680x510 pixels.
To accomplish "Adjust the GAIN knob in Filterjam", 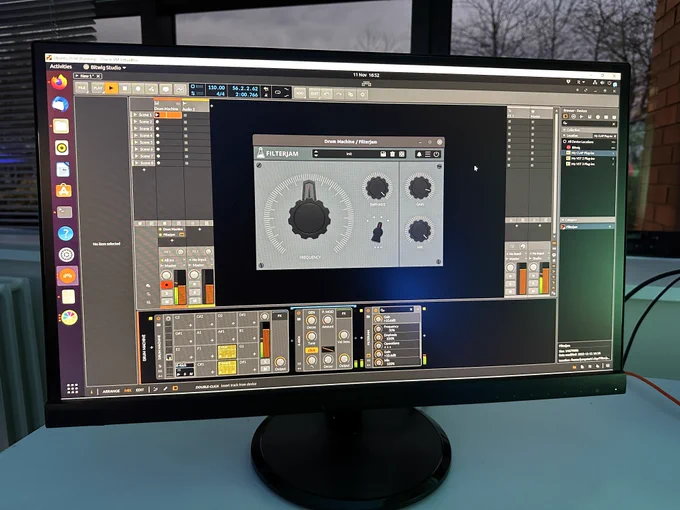I will coord(419,187).
